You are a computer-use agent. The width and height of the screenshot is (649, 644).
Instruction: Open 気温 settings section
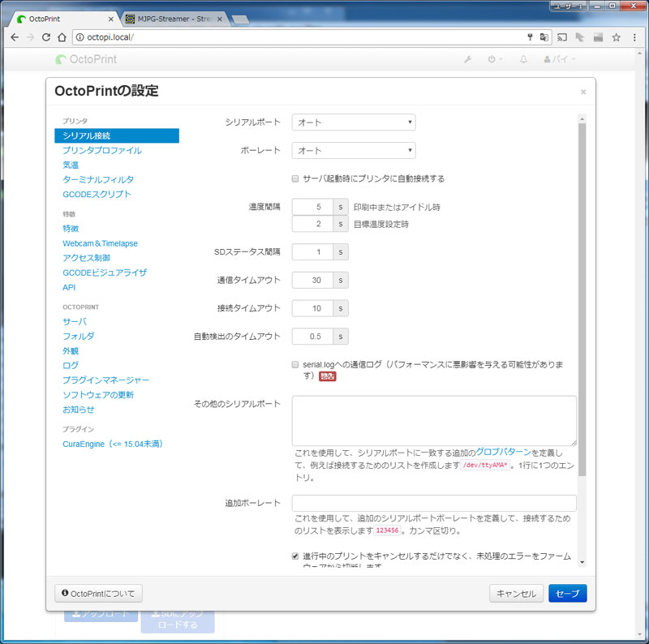tap(71, 165)
